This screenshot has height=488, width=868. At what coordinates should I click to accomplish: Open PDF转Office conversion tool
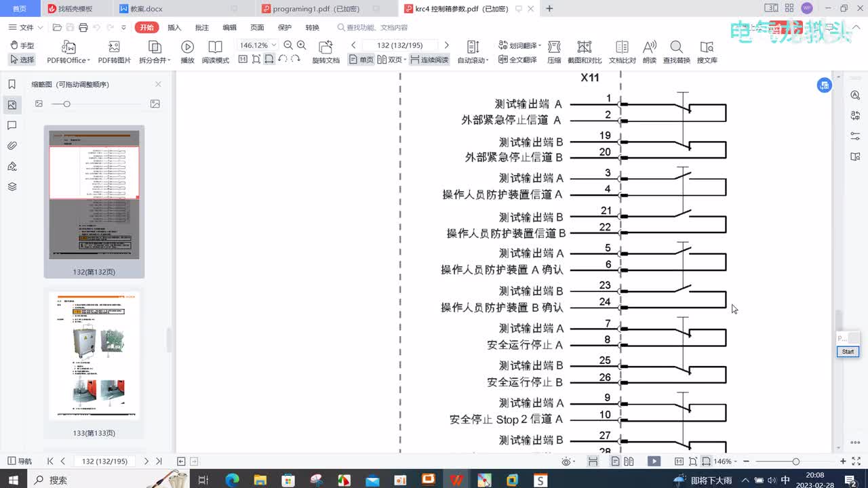click(x=68, y=52)
